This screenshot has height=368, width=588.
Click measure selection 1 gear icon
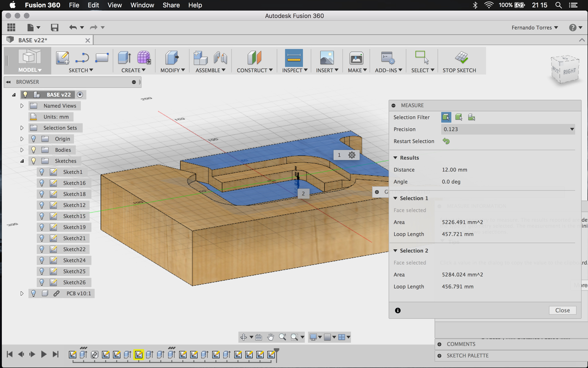[x=352, y=155]
